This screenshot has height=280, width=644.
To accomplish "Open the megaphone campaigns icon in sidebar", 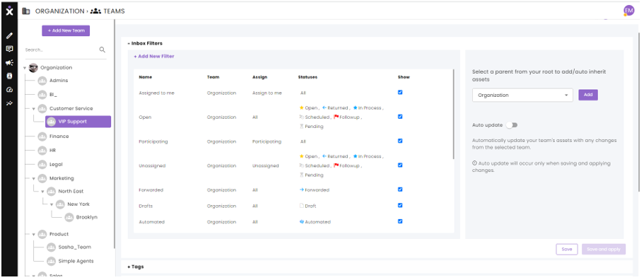I will (x=9, y=62).
